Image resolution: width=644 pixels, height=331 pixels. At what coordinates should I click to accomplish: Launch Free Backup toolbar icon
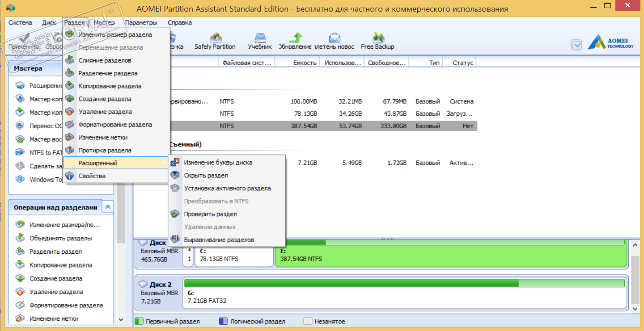pyautogui.click(x=378, y=37)
